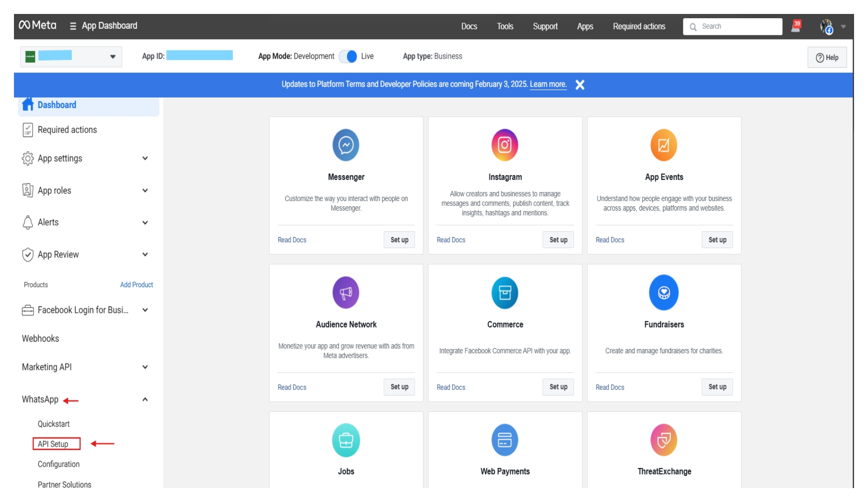Set up the App Events product
This screenshot has width=868, height=502.
(717, 240)
